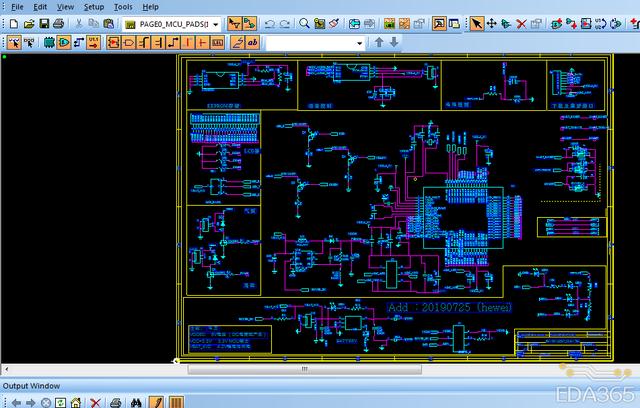Click the Select Nets filter icon
The width and height of the screenshot is (640, 408).
(x=79, y=42)
